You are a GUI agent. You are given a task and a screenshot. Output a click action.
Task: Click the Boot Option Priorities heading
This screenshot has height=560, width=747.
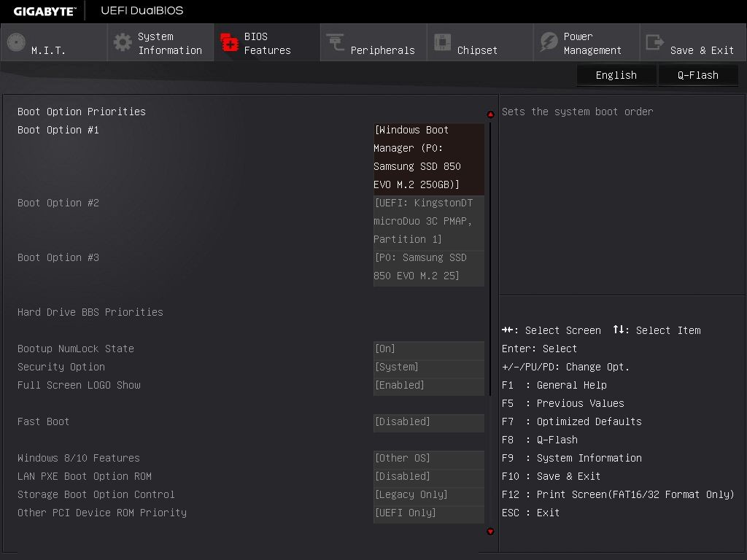82,112
